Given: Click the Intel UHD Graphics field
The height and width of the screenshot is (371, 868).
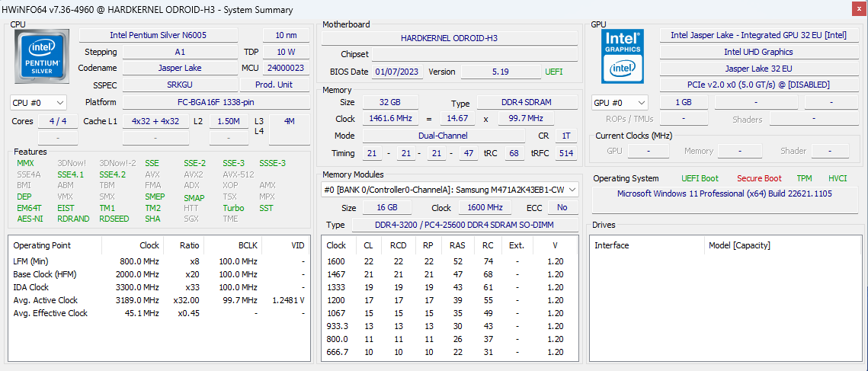Looking at the screenshot, I should pos(758,52).
